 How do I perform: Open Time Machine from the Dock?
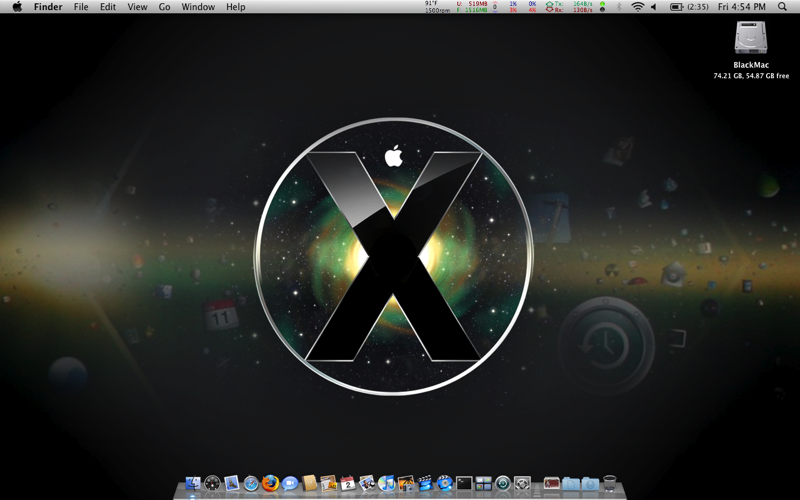coord(503,483)
